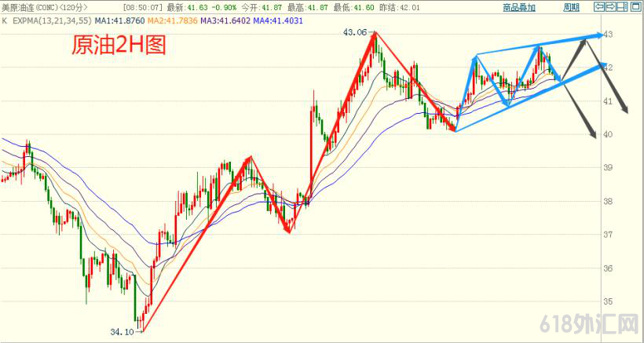Click the 618外汇网 watermark logo
This screenshot has height=343, width=644.
587,323
